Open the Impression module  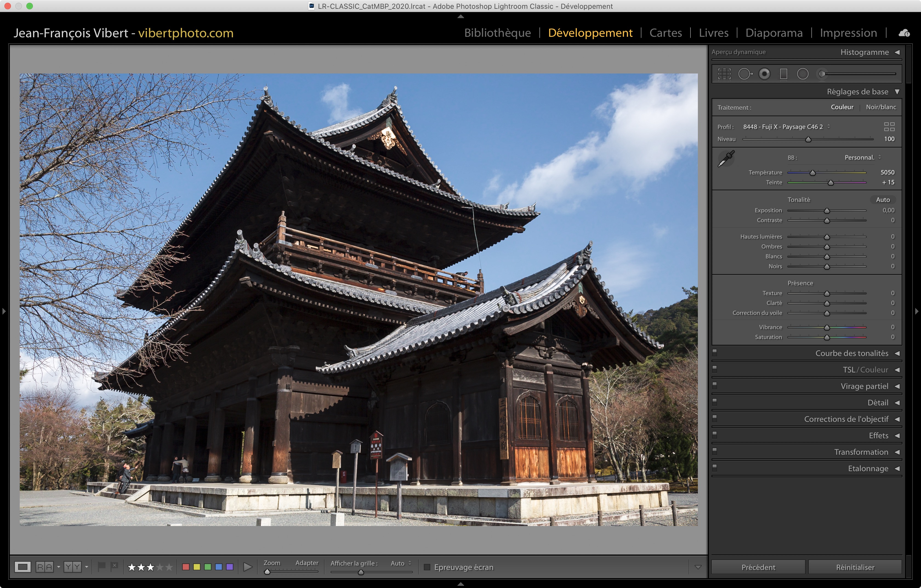[x=848, y=33]
